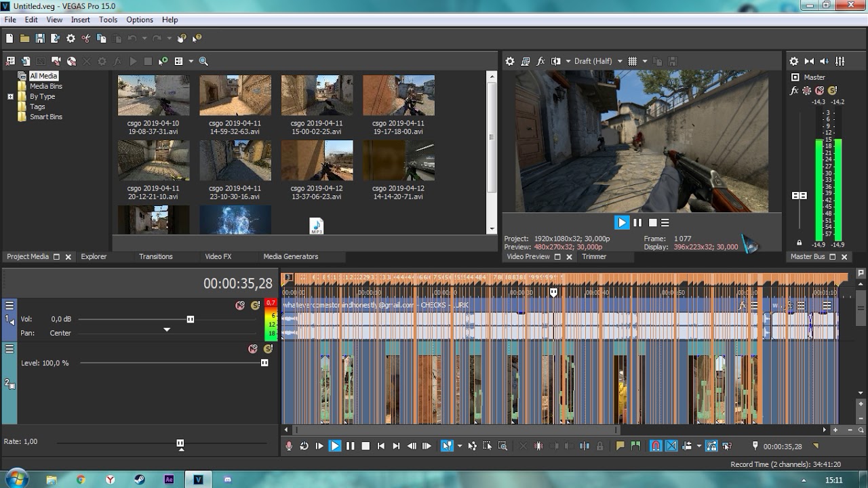The height and width of the screenshot is (488, 868).
Task: Open the Overlays grid dropdown arrow
Action: 644,61
